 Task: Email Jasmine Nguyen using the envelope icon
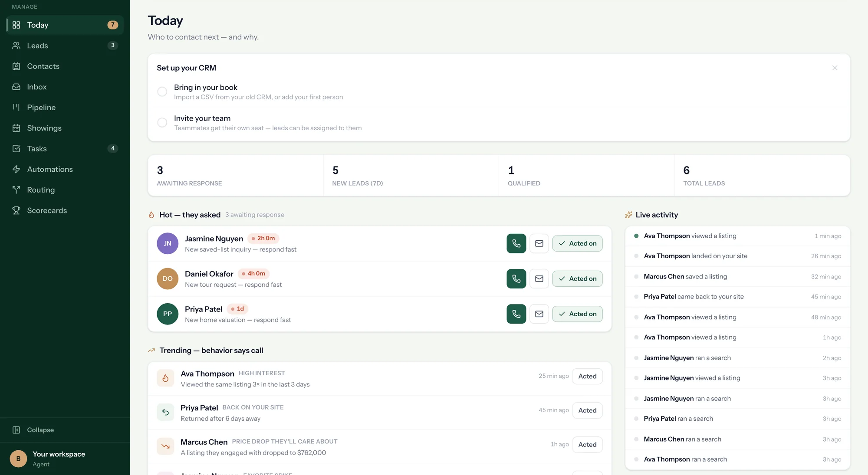click(539, 243)
